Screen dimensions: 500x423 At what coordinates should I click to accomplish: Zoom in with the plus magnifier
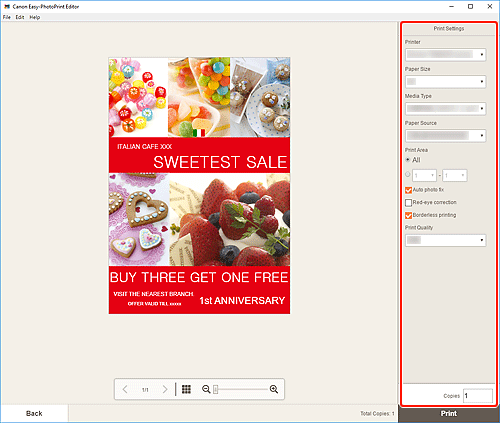pos(274,389)
